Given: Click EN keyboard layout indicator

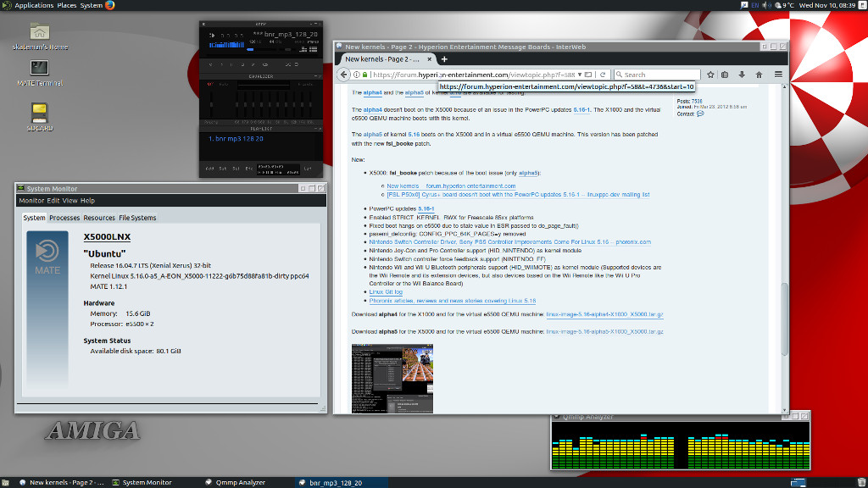Looking at the screenshot, I should (x=754, y=5).
